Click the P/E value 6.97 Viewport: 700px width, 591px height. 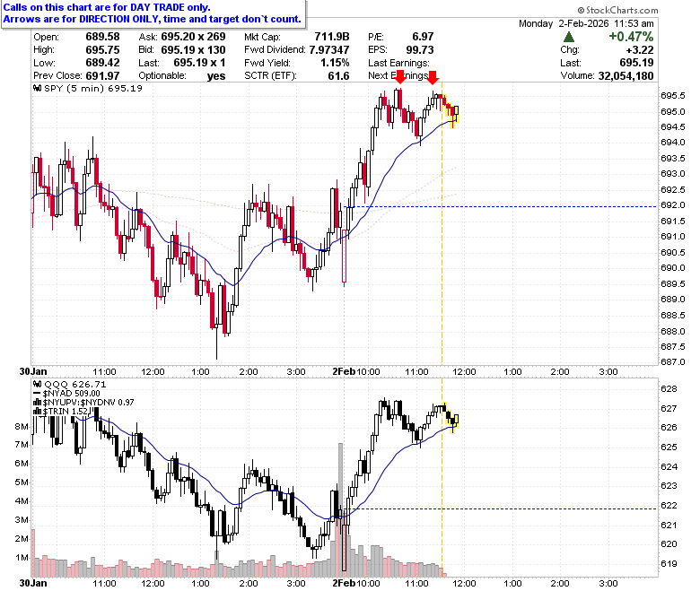423,37
